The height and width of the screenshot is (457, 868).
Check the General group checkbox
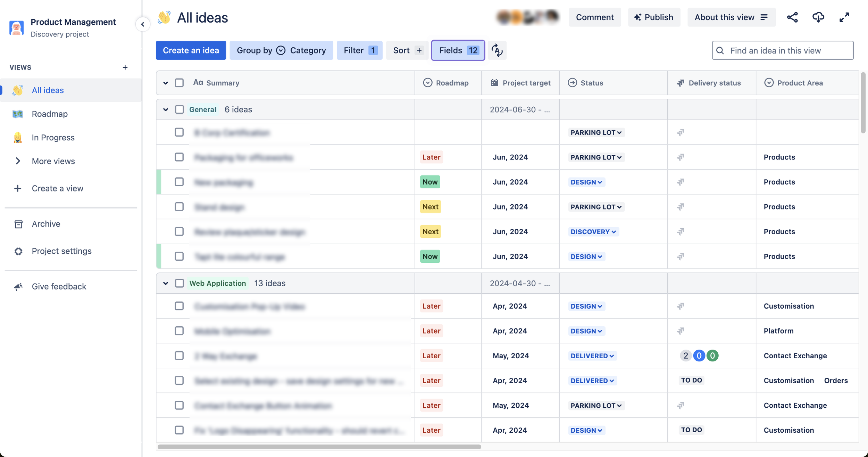pyautogui.click(x=179, y=109)
